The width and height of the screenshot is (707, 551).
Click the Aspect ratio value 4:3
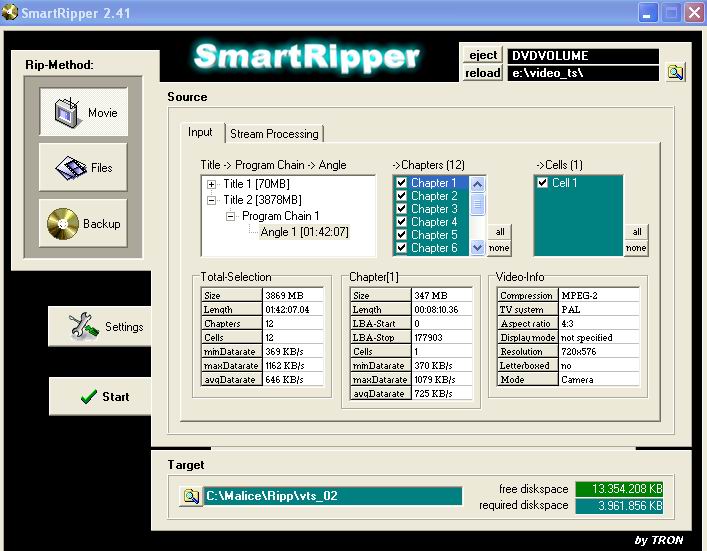point(599,323)
